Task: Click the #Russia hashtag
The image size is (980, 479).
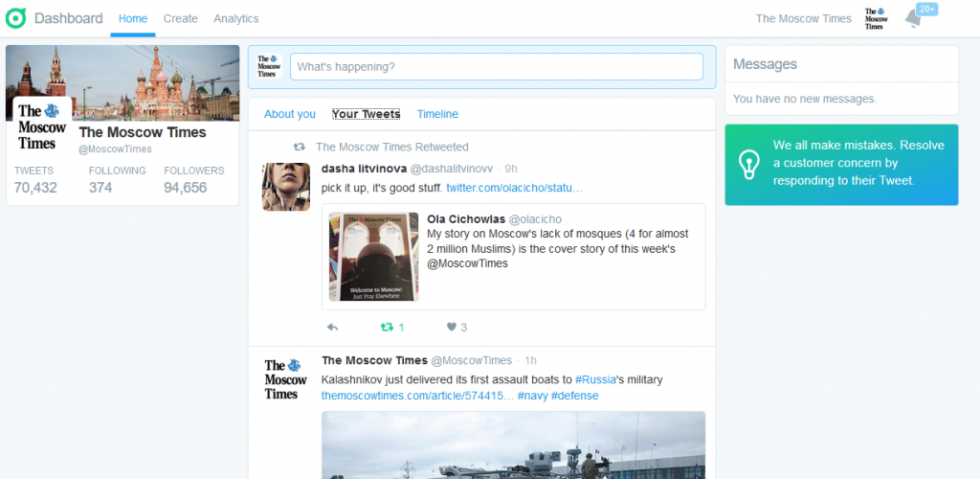Action: coord(595,379)
